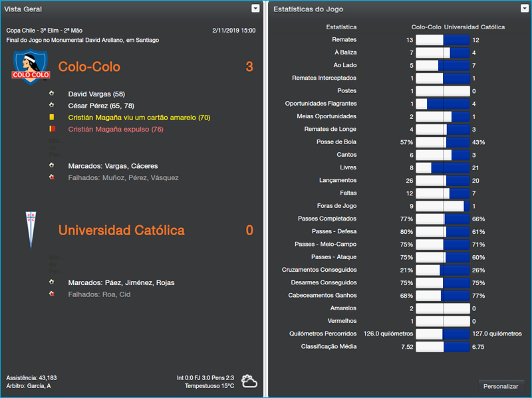Open the Vista Geral panel dropdown arrow

(x=255, y=9)
